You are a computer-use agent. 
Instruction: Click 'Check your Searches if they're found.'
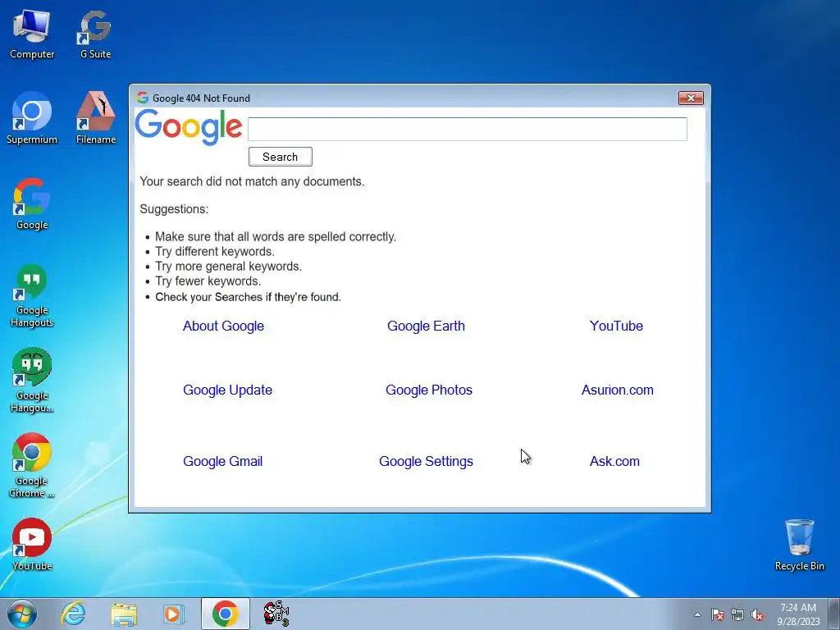point(248,297)
